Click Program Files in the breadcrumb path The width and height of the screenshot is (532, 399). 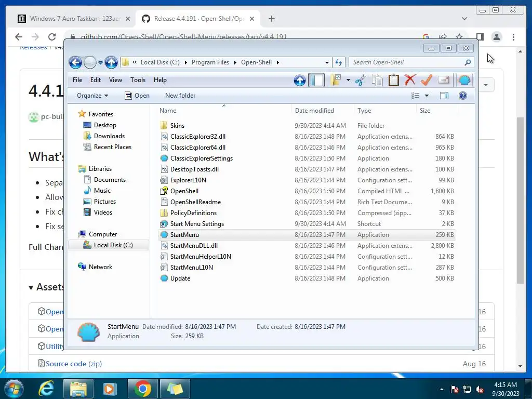[210, 62]
